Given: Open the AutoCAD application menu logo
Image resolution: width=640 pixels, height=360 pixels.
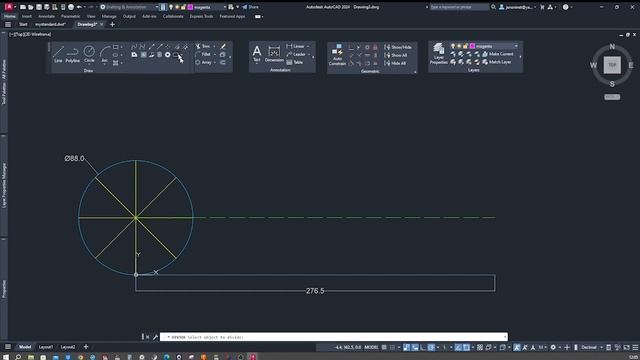Looking at the screenshot, I should pyautogui.click(x=8, y=7).
